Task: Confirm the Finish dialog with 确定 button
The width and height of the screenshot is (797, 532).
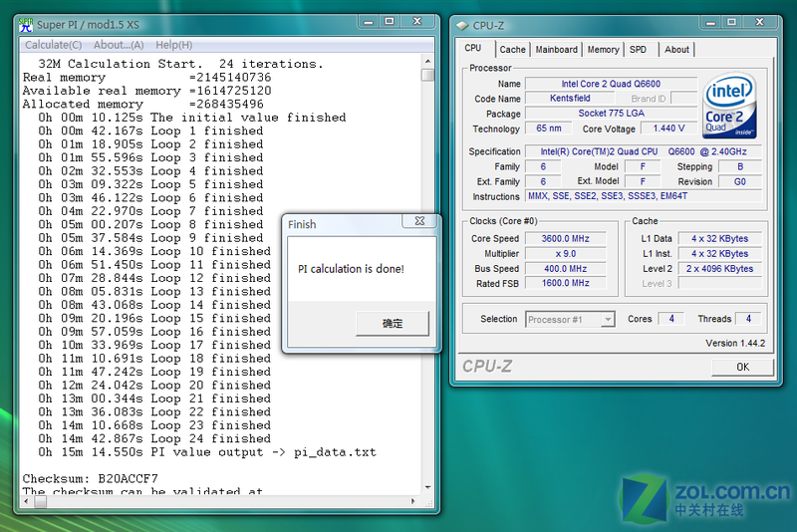Action: tap(393, 323)
